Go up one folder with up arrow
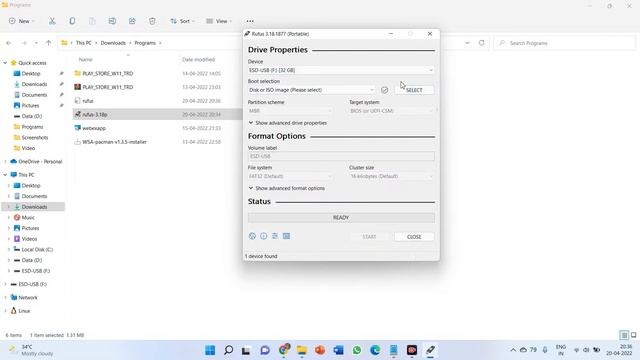The image size is (640, 360). coord(49,43)
